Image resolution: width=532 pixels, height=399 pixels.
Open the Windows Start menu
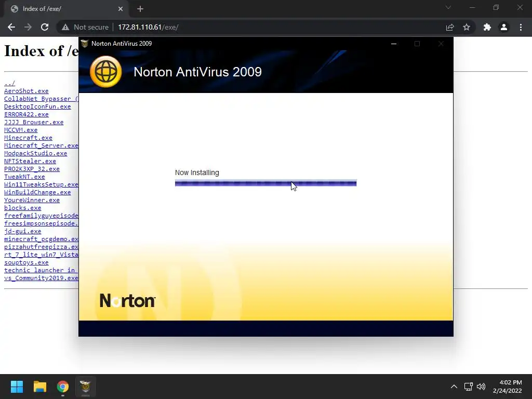(x=17, y=387)
